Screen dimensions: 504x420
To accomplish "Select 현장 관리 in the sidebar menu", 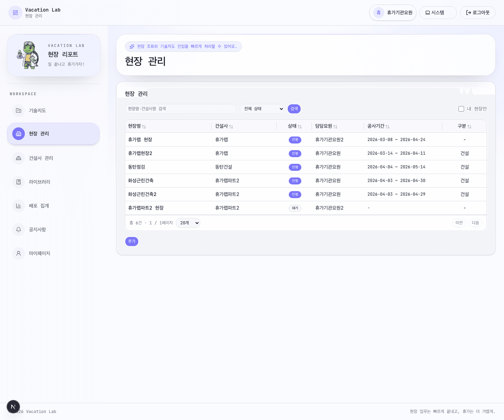I will pos(53,134).
